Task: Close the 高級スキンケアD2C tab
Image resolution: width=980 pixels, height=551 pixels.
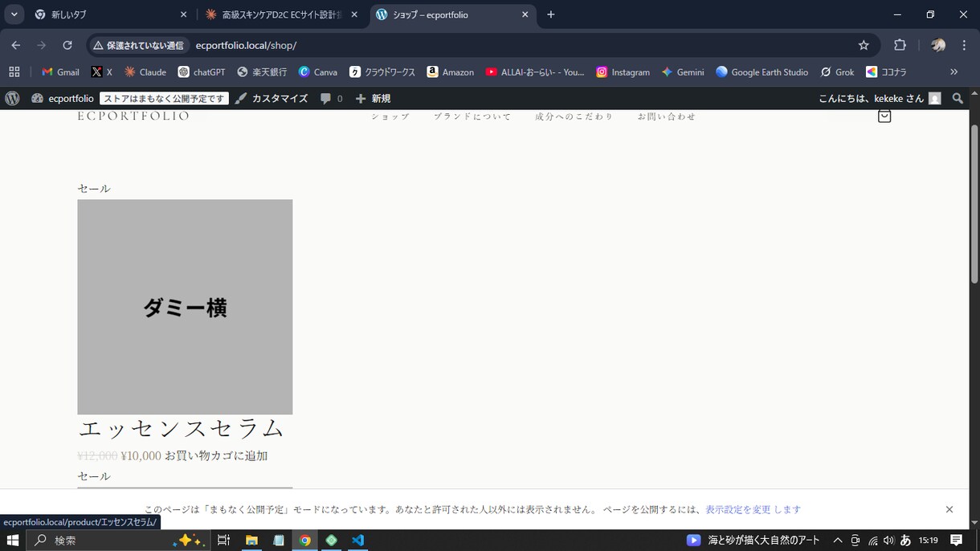Action: (x=354, y=14)
